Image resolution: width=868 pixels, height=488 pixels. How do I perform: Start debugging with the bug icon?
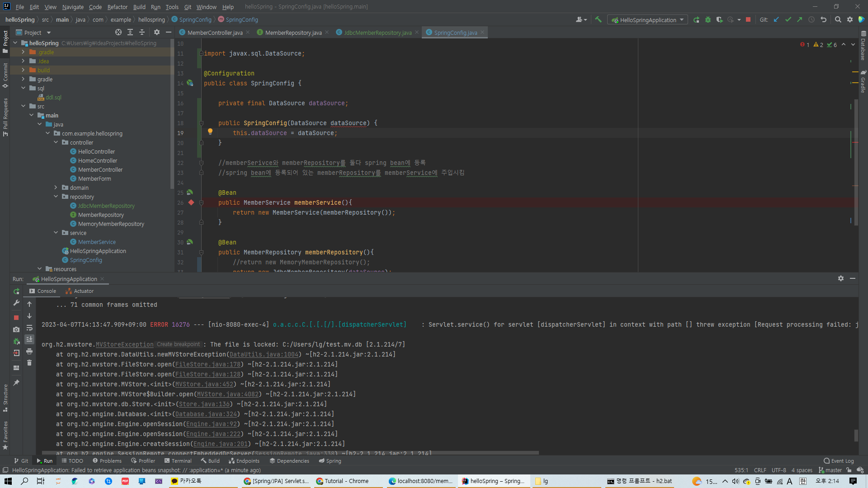point(708,19)
